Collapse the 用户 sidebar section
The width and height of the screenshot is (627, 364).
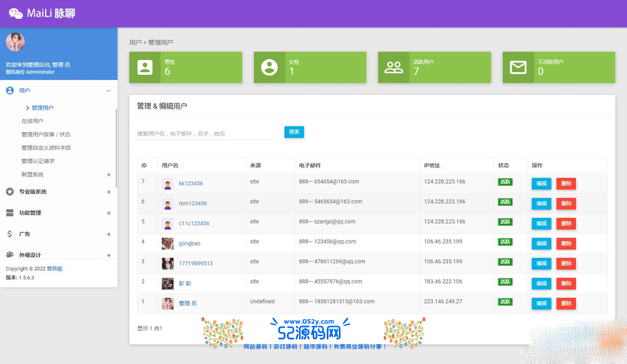[109, 91]
